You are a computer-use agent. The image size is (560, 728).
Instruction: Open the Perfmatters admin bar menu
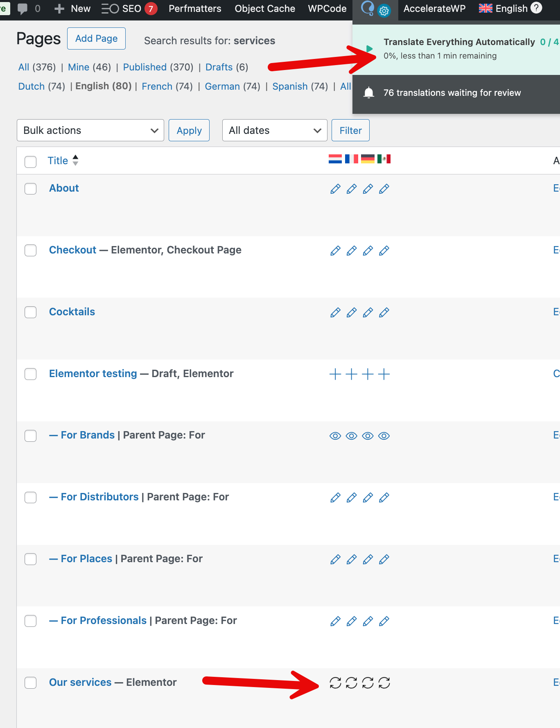195,9
